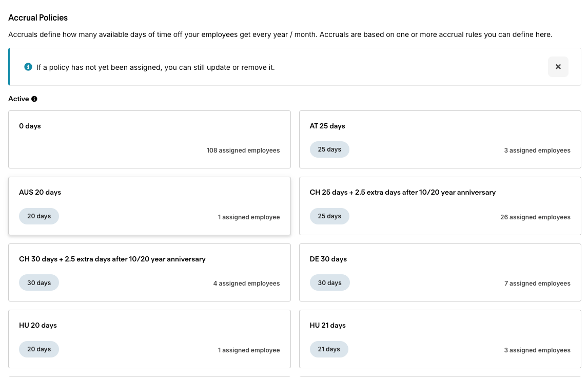Click the 20 days badge under AUS 20 days
The image size is (588, 377).
[39, 216]
